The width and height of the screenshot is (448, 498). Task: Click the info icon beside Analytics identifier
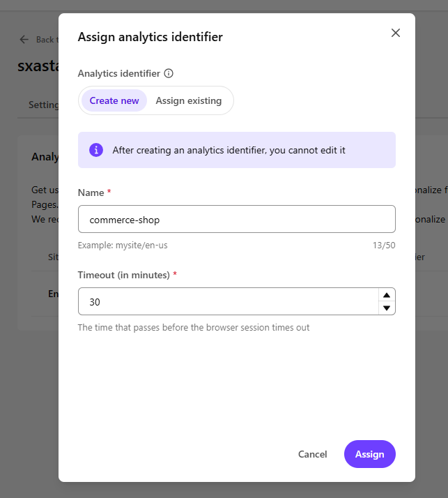tap(169, 73)
